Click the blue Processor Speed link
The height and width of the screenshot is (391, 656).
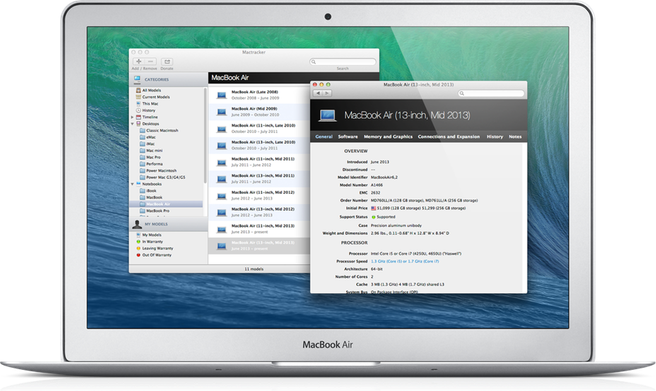(x=405, y=261)
